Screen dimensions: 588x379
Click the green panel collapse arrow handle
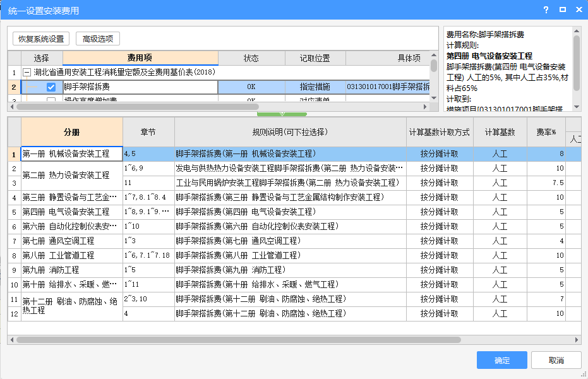point(282,114)
